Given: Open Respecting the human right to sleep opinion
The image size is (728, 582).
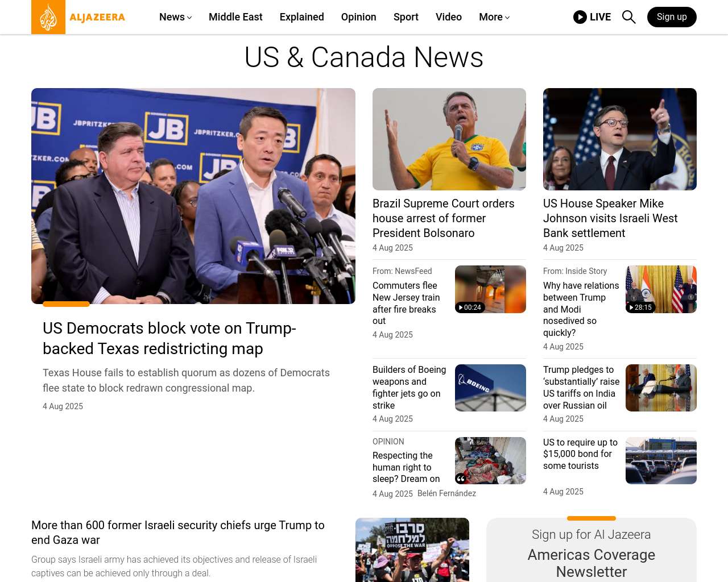Looking at the screenshot, I should point(406,467).
